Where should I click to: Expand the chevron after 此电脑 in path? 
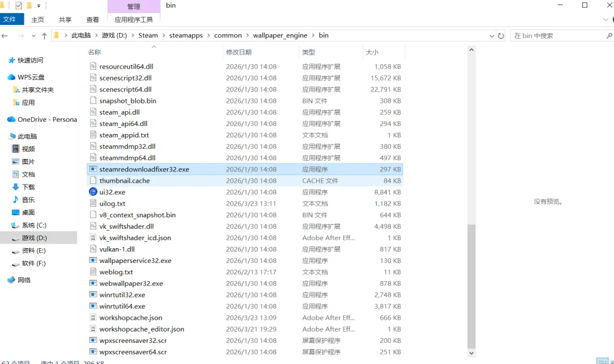(96, 35)
